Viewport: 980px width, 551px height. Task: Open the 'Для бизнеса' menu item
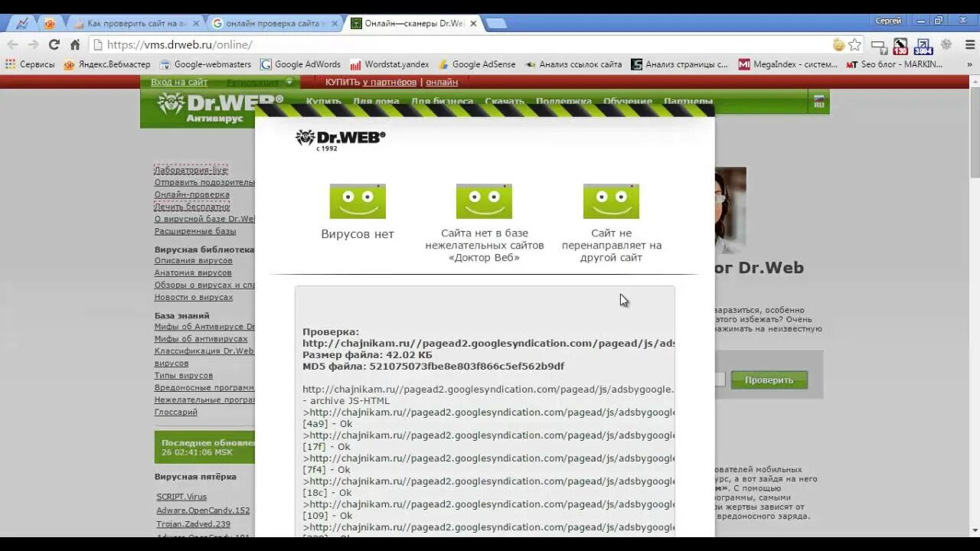coord(442,101)
